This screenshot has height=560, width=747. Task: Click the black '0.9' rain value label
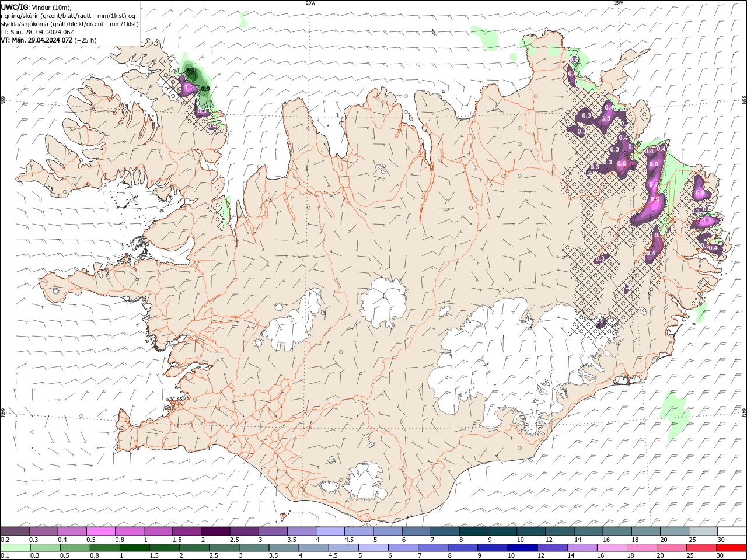click(205, 89)
